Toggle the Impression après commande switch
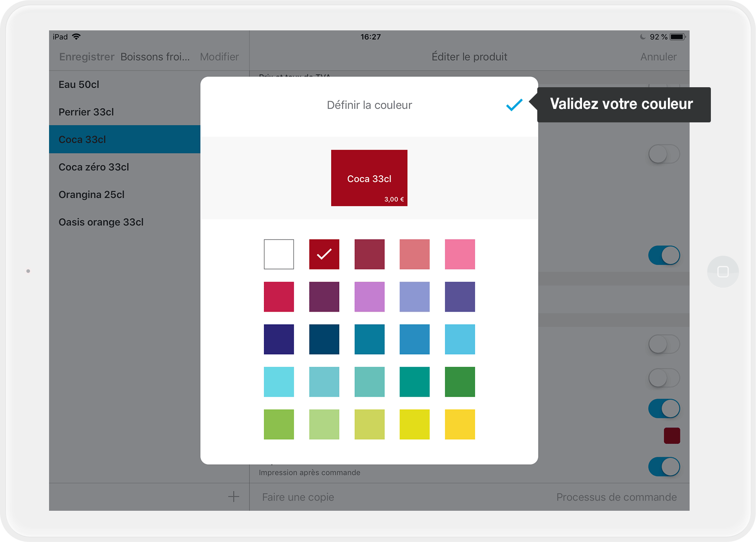756x542 pixels. click(664, 467)
